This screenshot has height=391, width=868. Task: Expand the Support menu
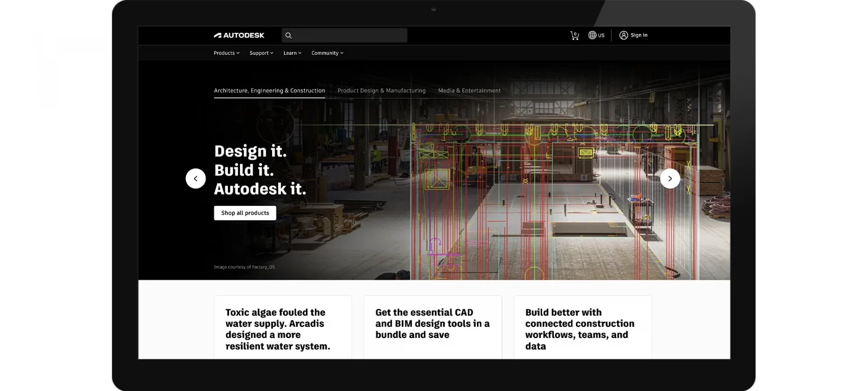coord(261,53)
